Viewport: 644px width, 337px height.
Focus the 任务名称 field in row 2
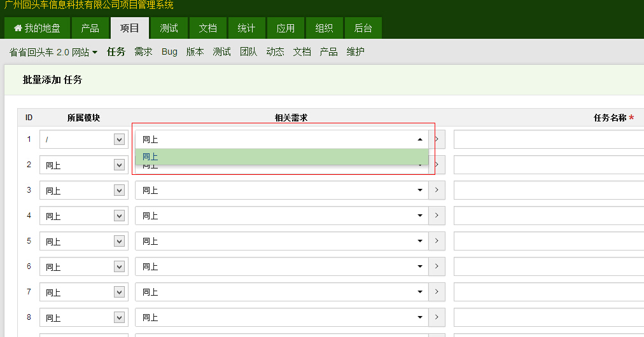pos(549,165)
